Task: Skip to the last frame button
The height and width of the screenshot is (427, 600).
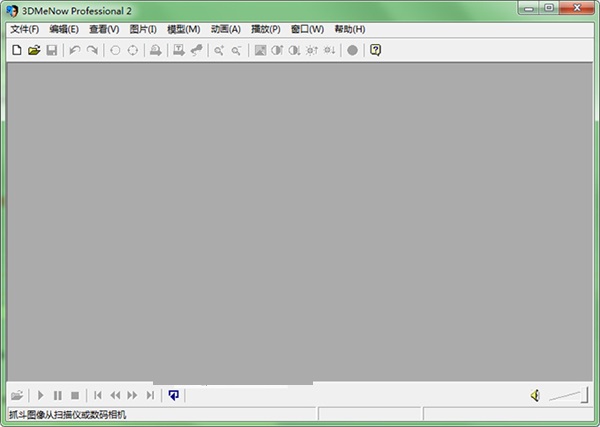Action: coord(150,396)
